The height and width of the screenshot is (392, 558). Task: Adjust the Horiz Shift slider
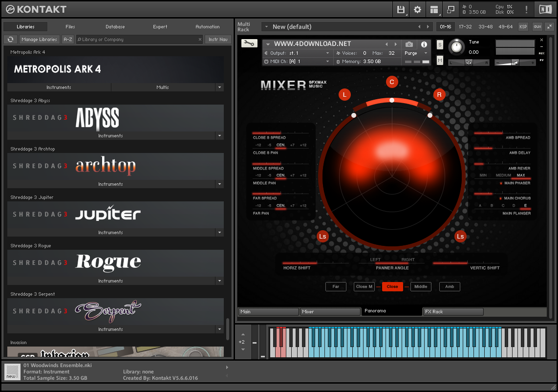pyautogui.click(x=315, y=263)
